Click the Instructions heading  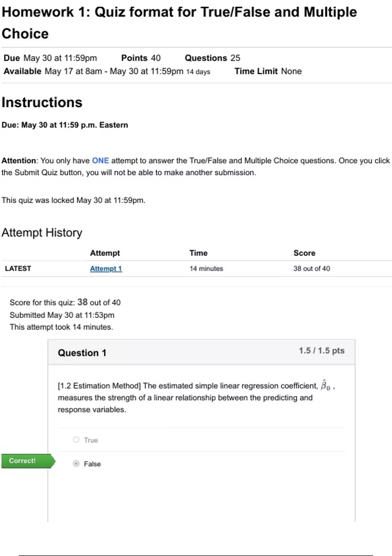pos(42,102)
